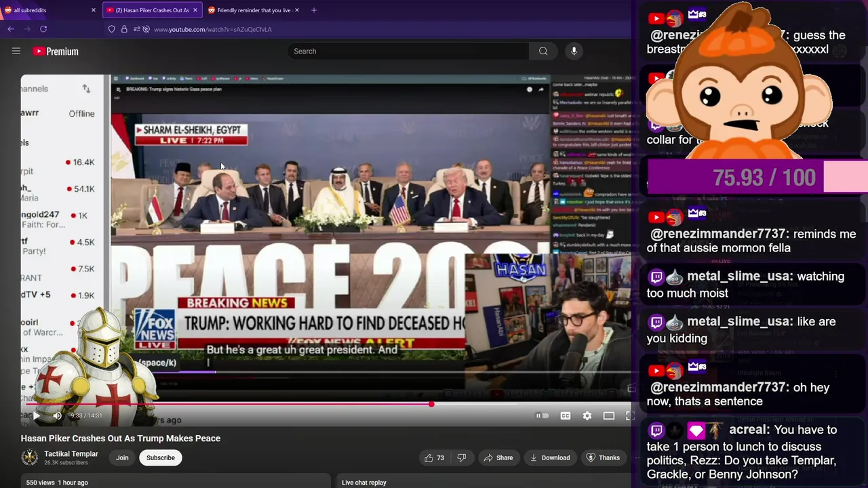
Task: Play the YouTube video
Action: tap(36, 415)
